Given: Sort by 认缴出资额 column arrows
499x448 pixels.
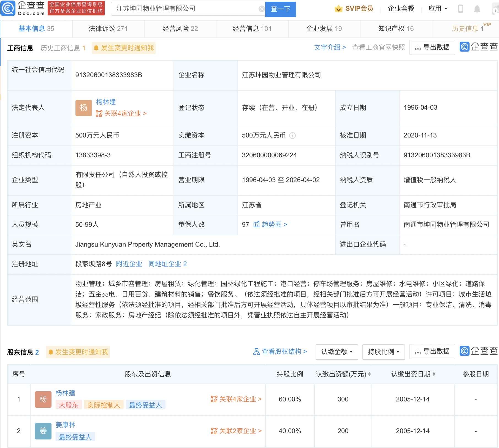Looking at the screenshot, I should click(370, 374).
